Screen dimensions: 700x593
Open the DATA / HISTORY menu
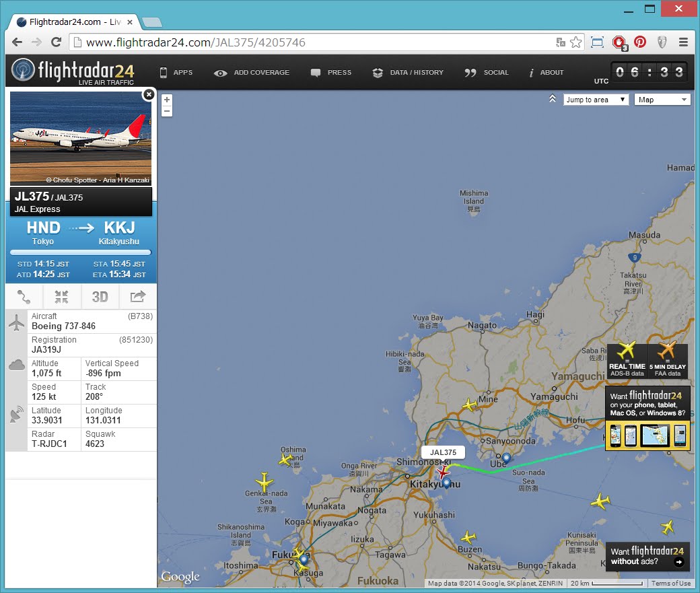408,72
